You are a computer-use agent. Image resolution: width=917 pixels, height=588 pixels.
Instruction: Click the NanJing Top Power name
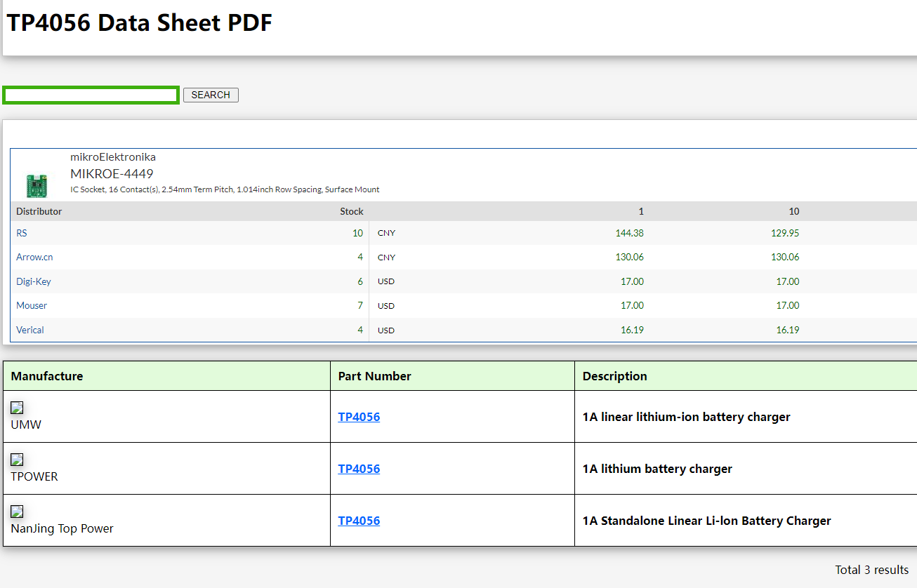[x=62, y=528]
